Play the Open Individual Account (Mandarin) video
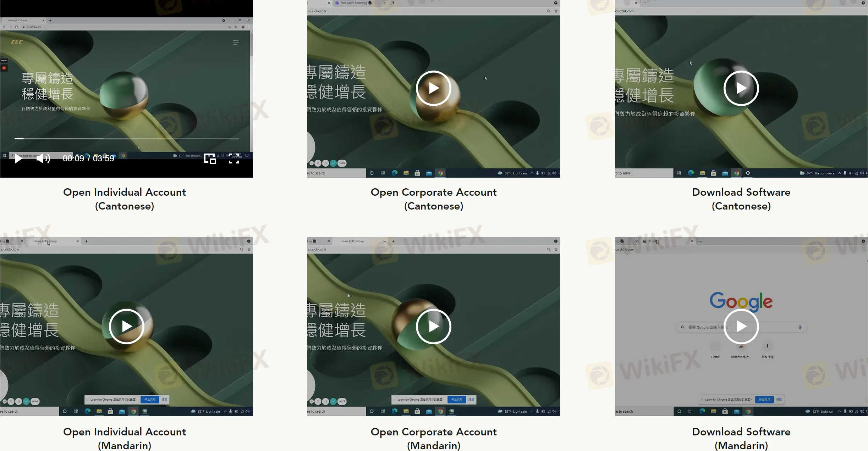 point(126,327)
